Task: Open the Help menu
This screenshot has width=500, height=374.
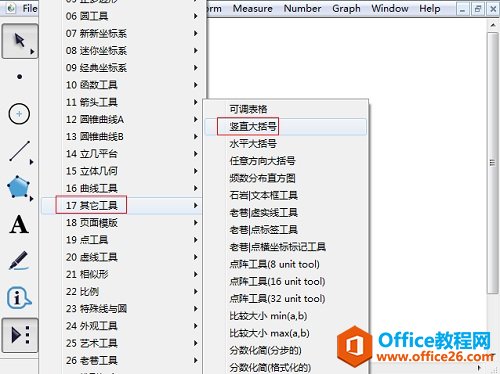Action: click(x=430, y=8)
